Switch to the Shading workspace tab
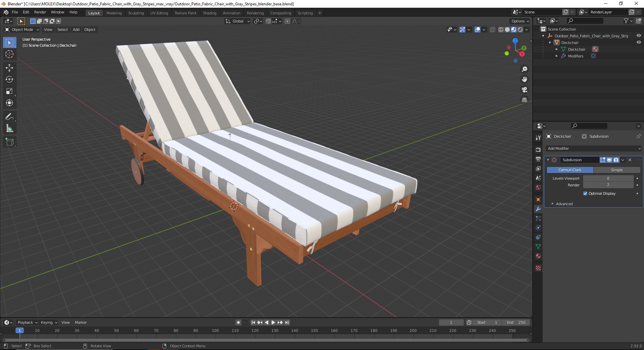This screenshot has width=644, height=350. 210,13
